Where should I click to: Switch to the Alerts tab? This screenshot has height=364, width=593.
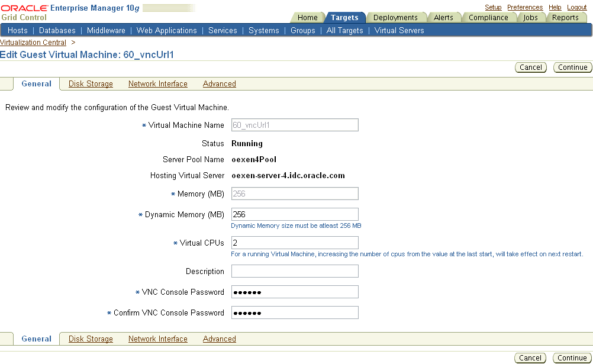(443, 17)
